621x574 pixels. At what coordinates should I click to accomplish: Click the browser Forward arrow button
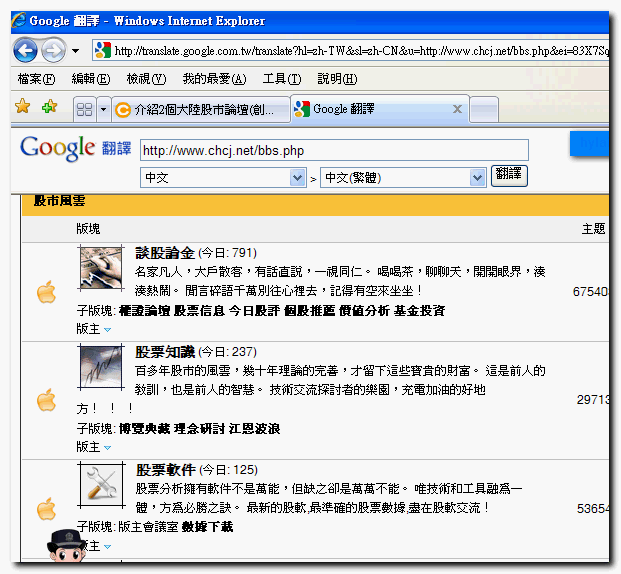(x=53, y=50)
